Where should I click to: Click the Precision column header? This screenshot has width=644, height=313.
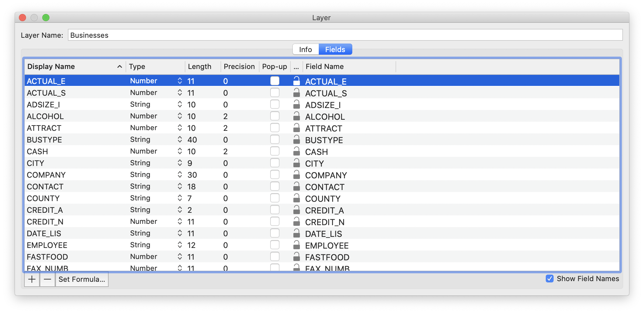click(x=239, y=66)
